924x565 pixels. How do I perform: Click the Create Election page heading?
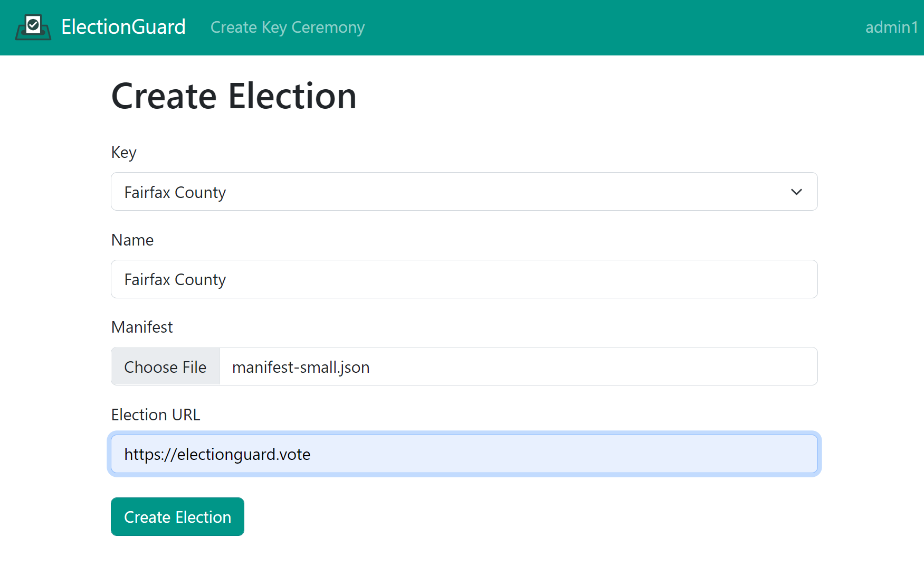point(234,97)
